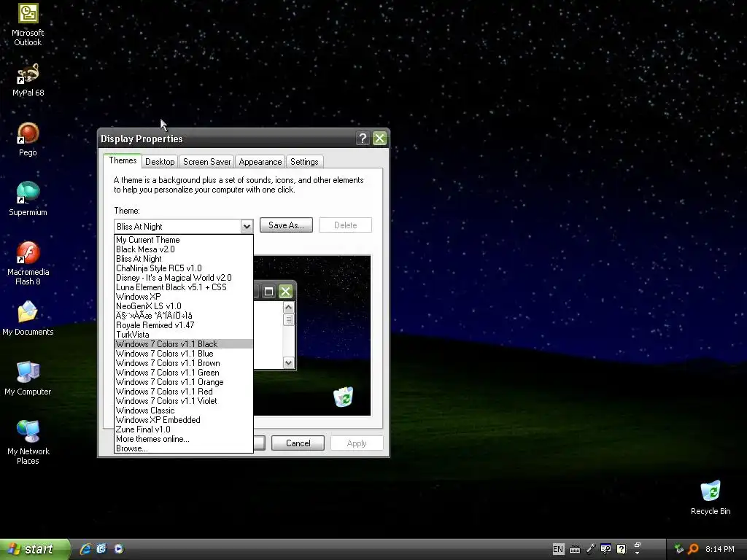Screen dimensions: 747x560
Task: Collapse the Theme dropdown arrow
Action: pyautogui.click(x=247, y=227)
